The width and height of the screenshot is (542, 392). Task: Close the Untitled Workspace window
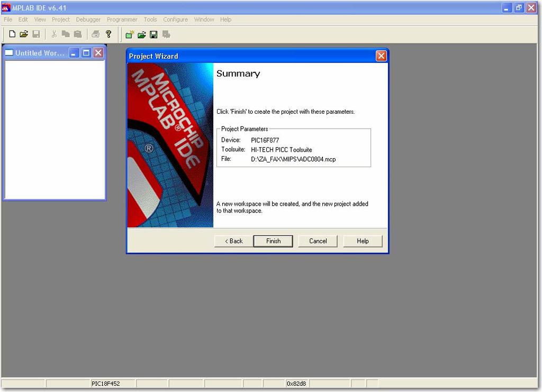tap(98, 53)
